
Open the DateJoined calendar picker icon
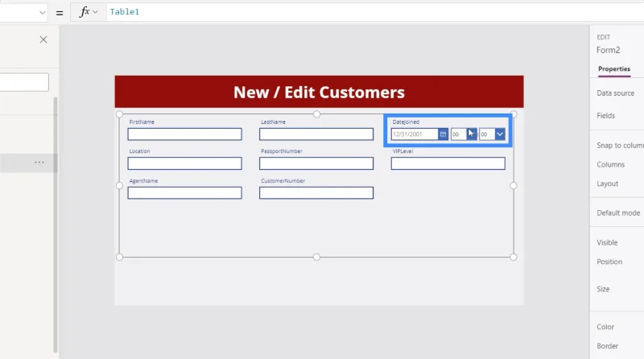click(443, 134)
